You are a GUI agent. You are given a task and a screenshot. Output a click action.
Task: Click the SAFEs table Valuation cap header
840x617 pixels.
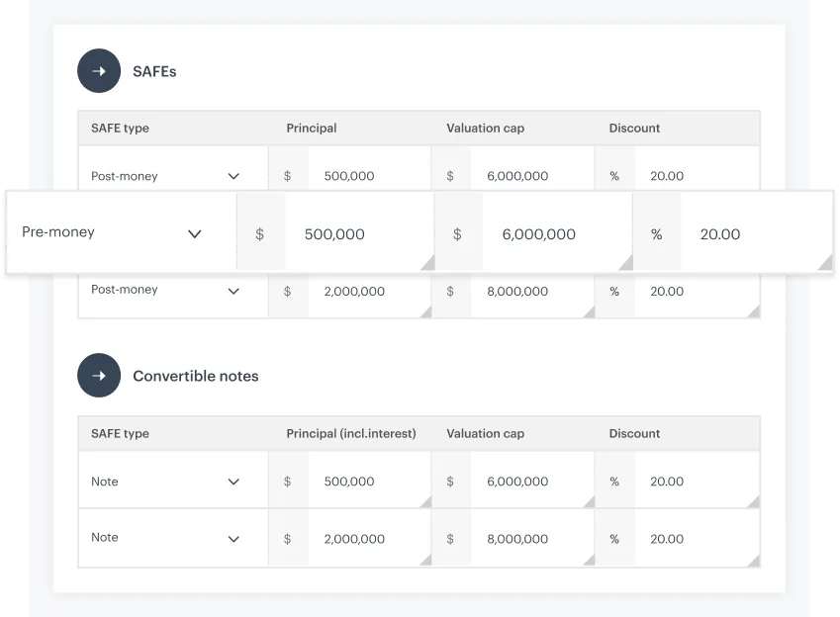click(x=486, y=128)
